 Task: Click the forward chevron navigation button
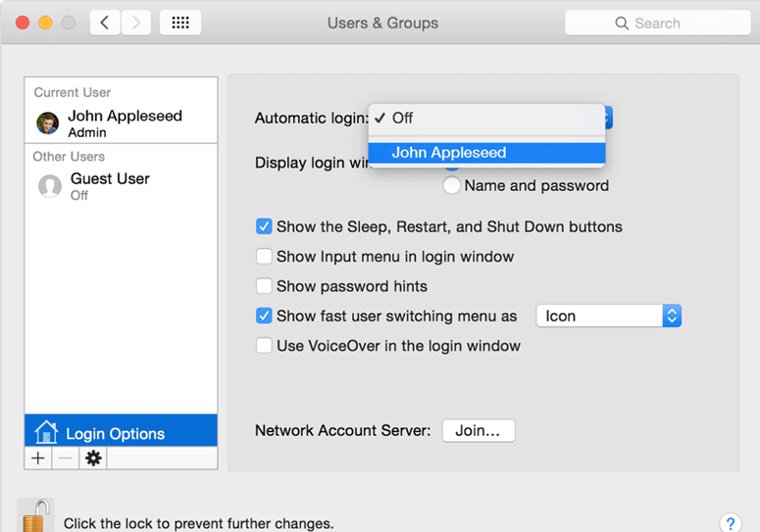136,23
